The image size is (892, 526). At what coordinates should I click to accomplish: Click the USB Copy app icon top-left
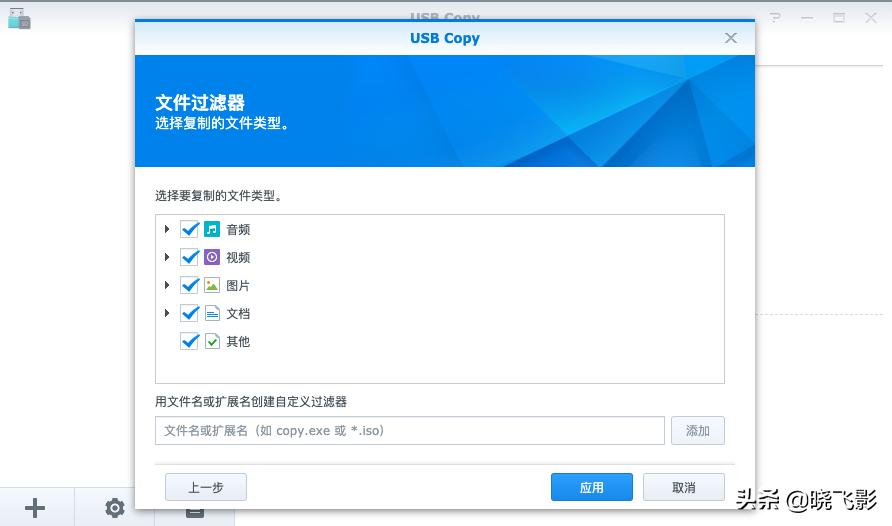click(x=19, y=19)
